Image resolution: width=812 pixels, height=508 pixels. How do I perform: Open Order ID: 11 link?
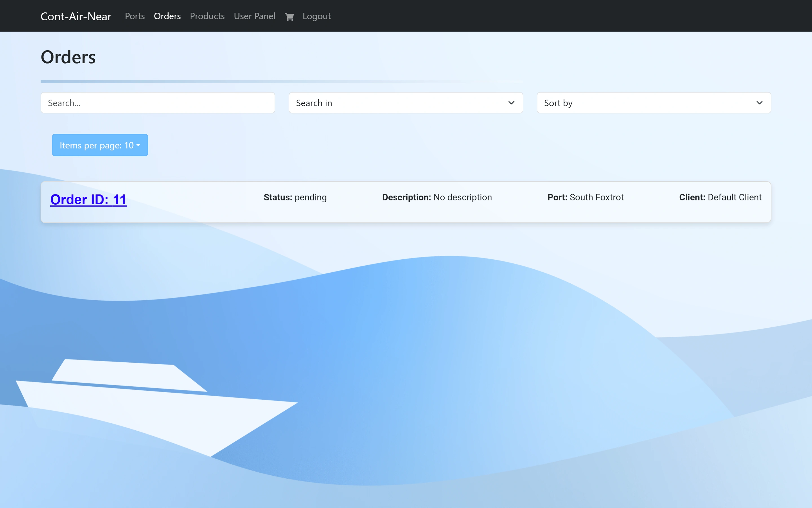pyautogui.click(x=89, y=200)
